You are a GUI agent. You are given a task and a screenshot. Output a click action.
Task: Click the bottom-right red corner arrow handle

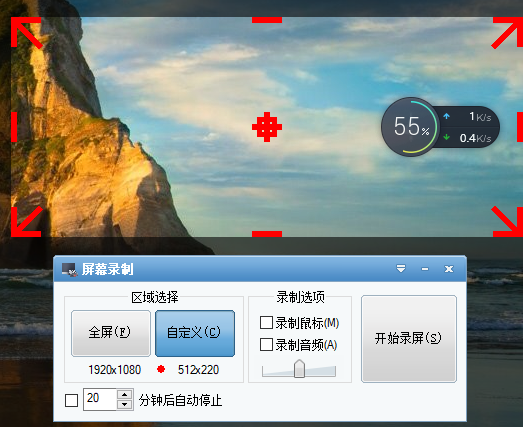coord(507,222)
